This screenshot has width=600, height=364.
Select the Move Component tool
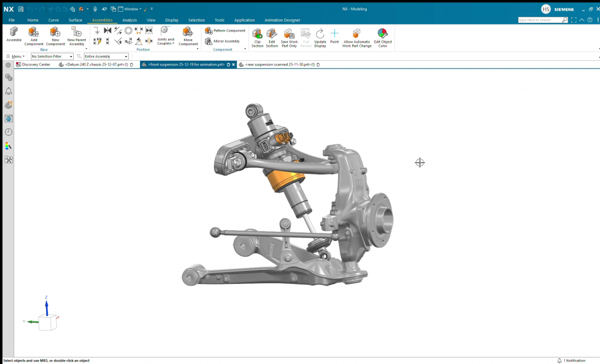click(x=188, y=35)
